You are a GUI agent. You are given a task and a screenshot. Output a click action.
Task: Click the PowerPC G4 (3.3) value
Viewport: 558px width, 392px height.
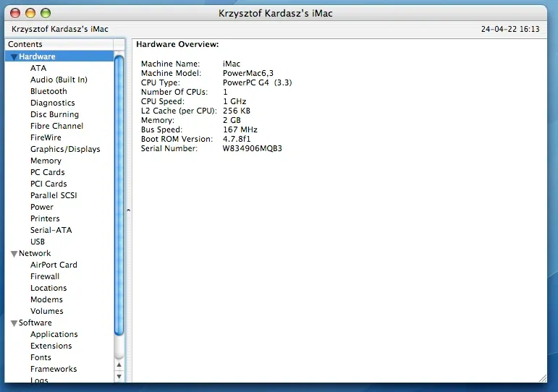point(258,82)
